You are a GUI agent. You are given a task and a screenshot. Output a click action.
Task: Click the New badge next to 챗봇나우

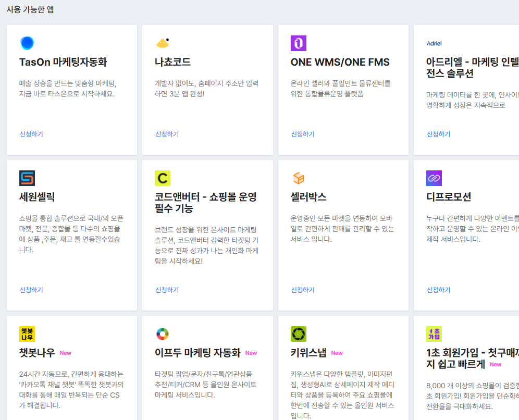point(66,353)
